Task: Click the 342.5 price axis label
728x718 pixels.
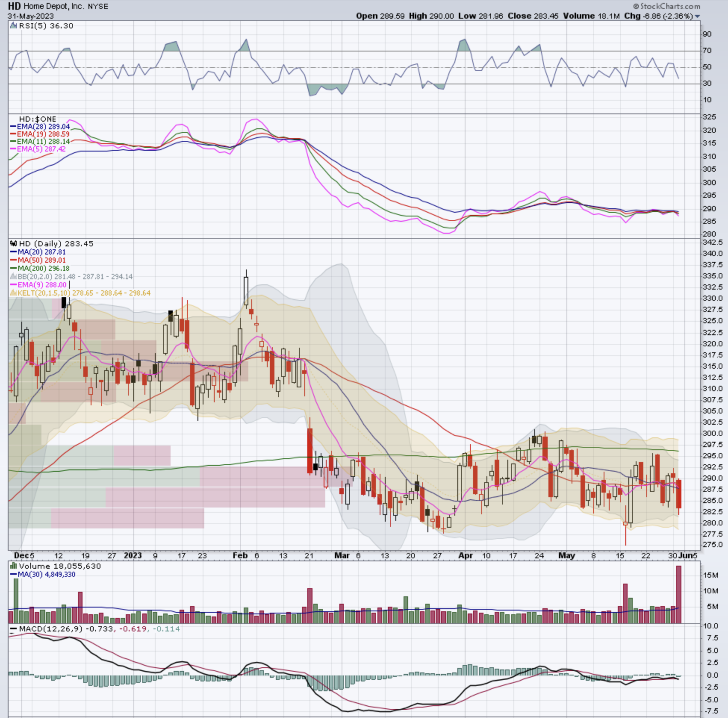Action: click(x=713, y=242)
